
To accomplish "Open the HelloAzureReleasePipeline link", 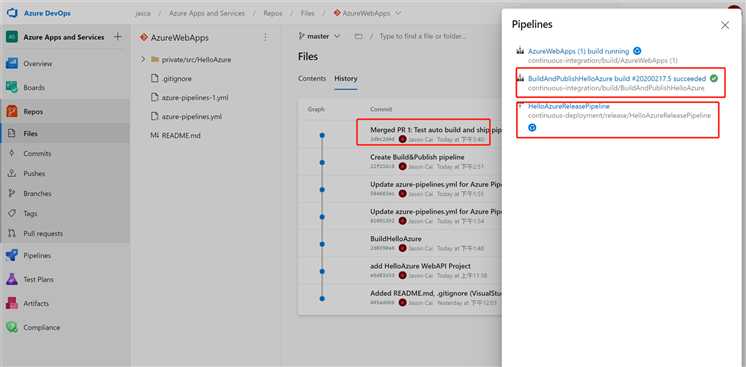I will point(569,106).
